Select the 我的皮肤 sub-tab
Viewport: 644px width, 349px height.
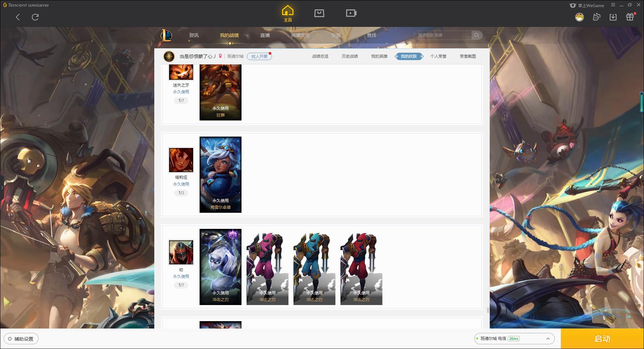pos(409,56)
